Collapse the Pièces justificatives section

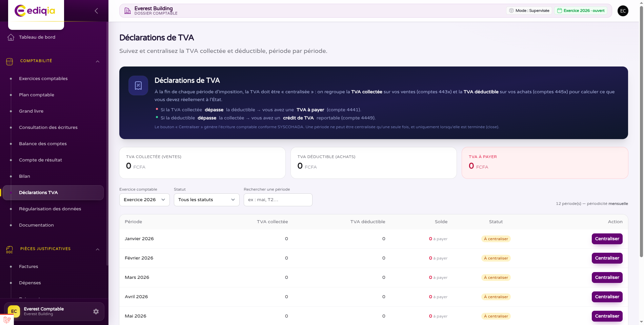(x=98, y=249)
